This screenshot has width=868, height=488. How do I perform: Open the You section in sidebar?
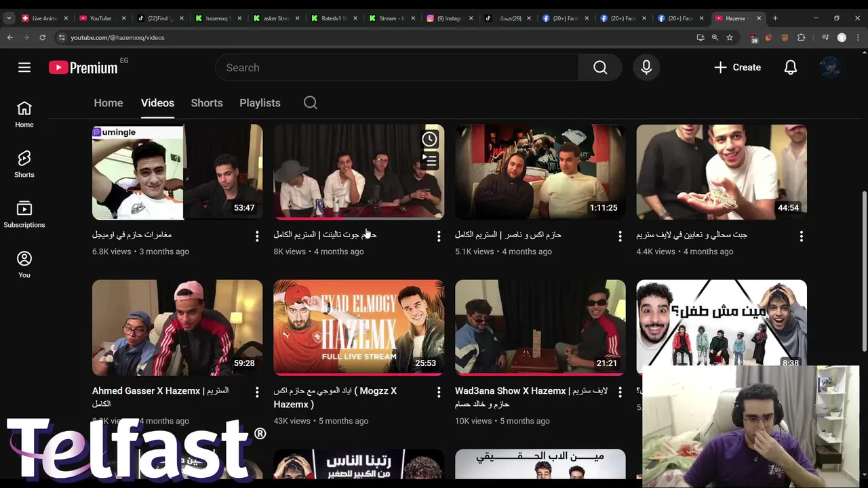24,265
